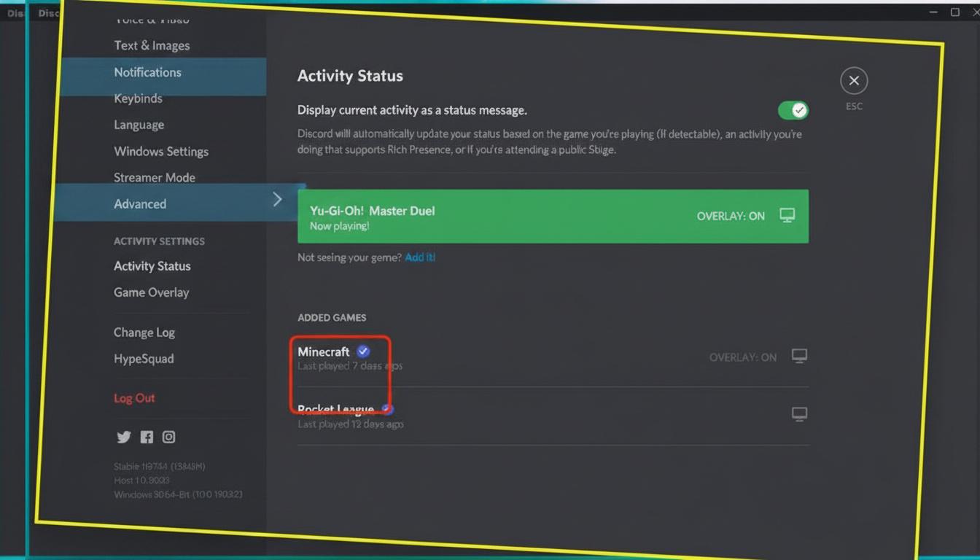Open Twitter link icon in sidebar

point(124,437)
